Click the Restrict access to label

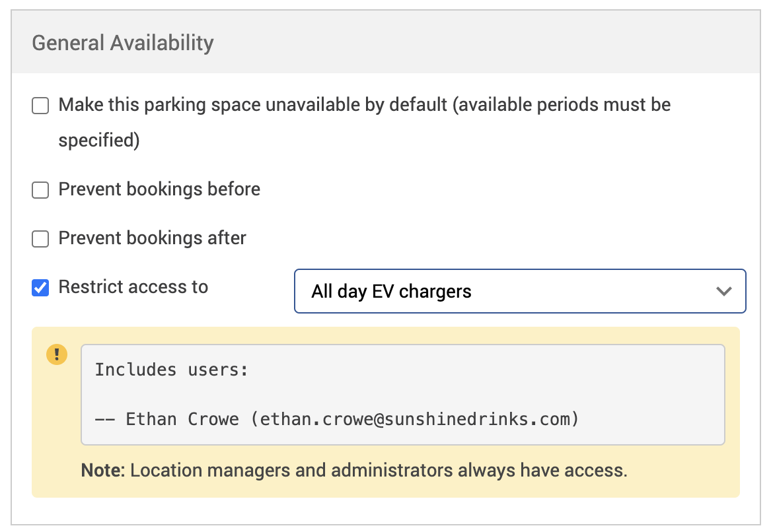pos(133,287)
